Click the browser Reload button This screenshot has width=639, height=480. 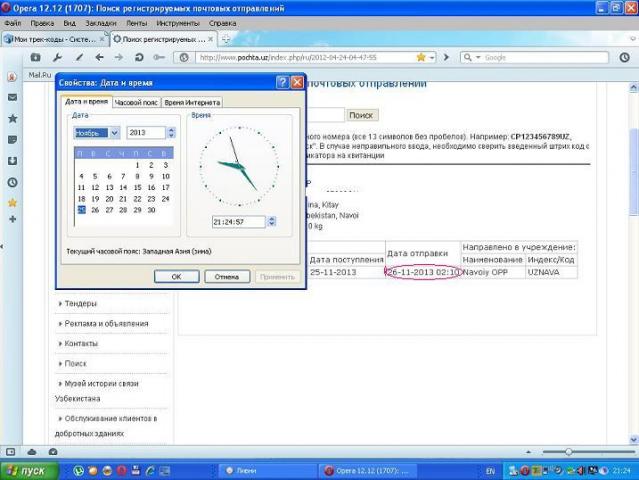[x=138, y=58]
